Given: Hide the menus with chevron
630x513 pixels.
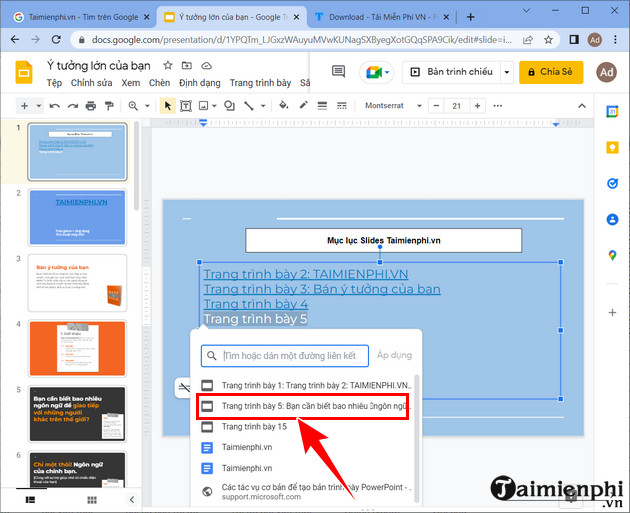Looking at the screenshot, I should click(x=581, y=106).
